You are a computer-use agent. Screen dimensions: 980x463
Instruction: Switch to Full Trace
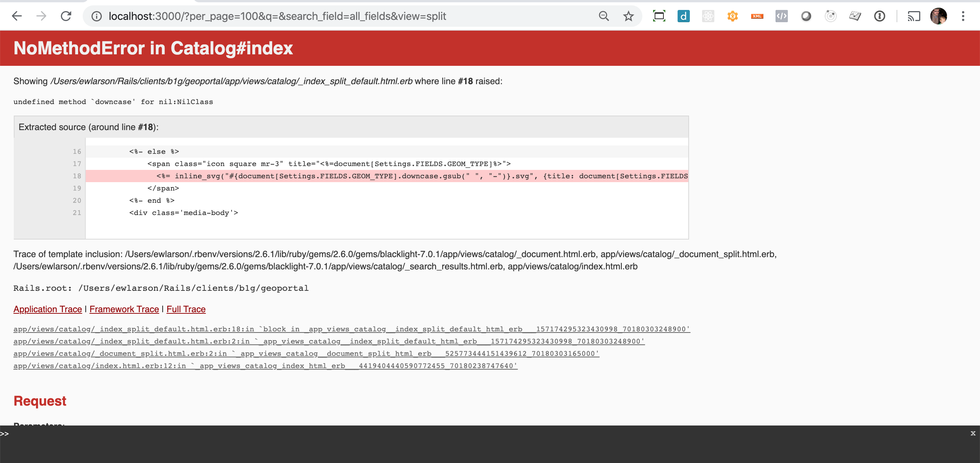pyautogui.click(x=186, y=309)
